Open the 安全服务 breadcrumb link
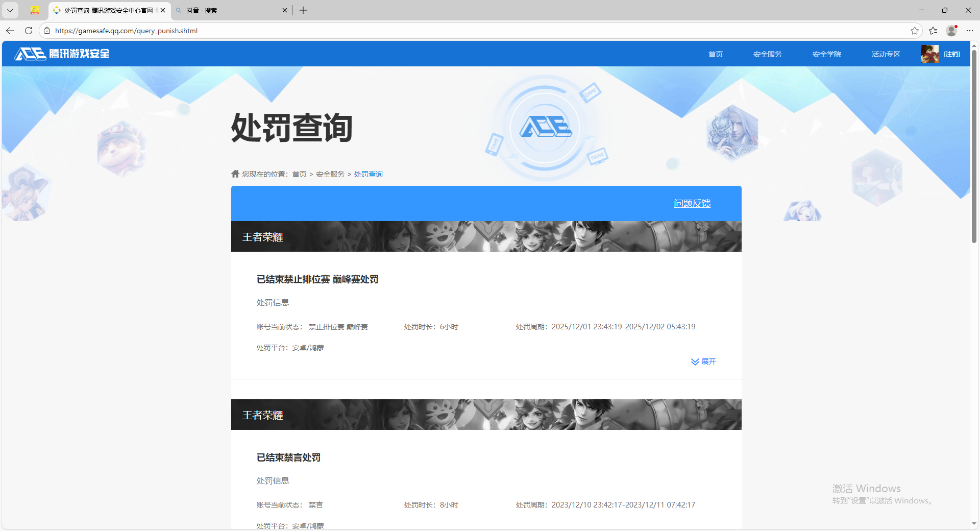The height and width of the screenshot is (531, 980). (330, 174)
